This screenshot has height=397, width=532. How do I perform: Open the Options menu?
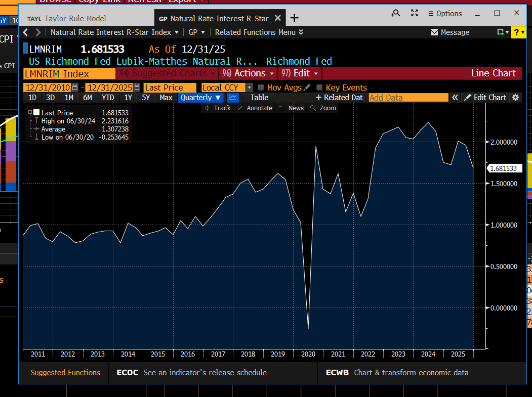(x=445, y=14)
